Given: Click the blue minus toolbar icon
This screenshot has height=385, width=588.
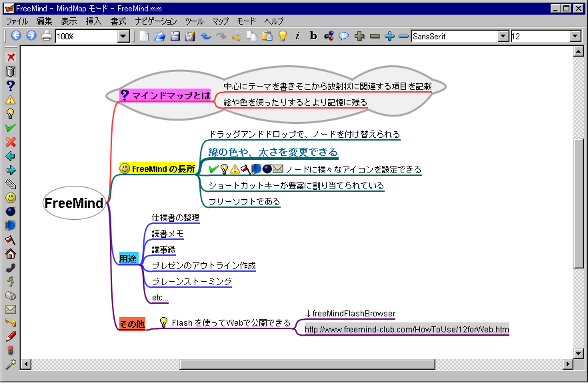Looking at the screenshot, I should click(403, 37).
